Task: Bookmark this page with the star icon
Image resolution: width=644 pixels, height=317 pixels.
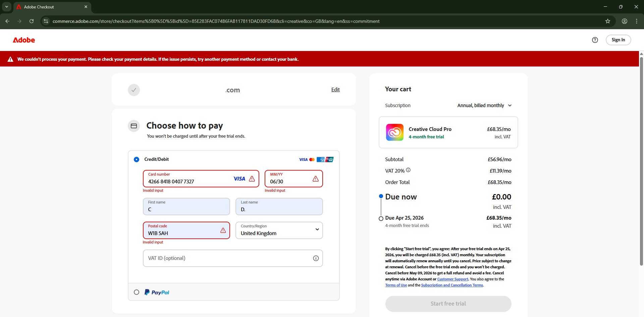Action: tap(607, 21)
